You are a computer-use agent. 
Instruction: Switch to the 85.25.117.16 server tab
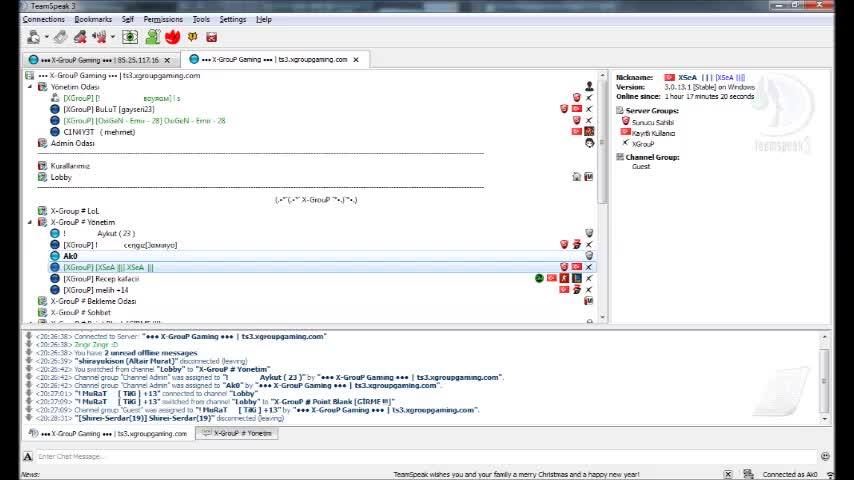click(100, 60)
